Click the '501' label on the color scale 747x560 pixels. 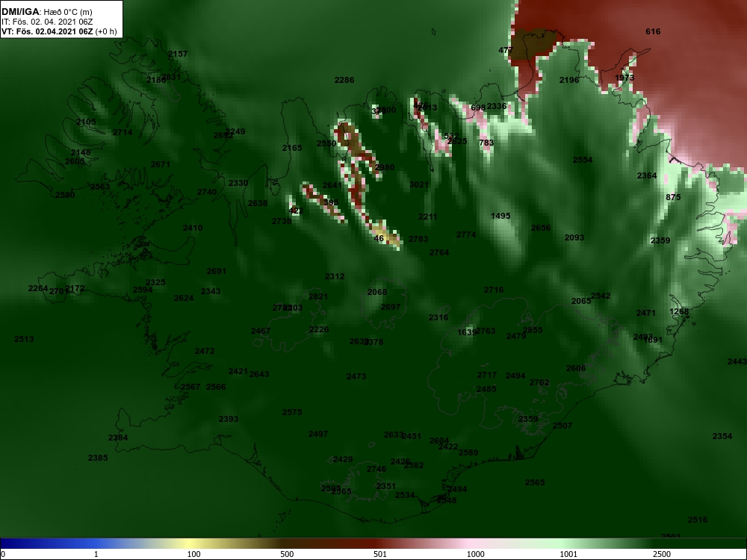(x=380, y=554)
